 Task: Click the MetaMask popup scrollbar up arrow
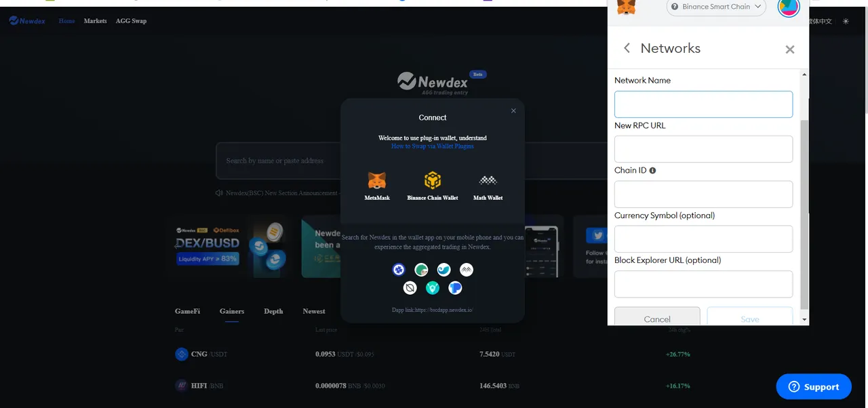(805, 74)
